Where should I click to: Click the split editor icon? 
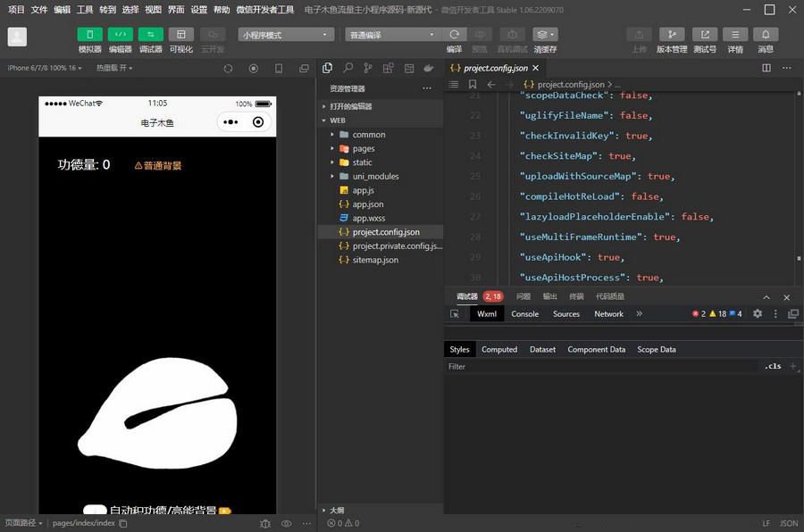(766, 68)
